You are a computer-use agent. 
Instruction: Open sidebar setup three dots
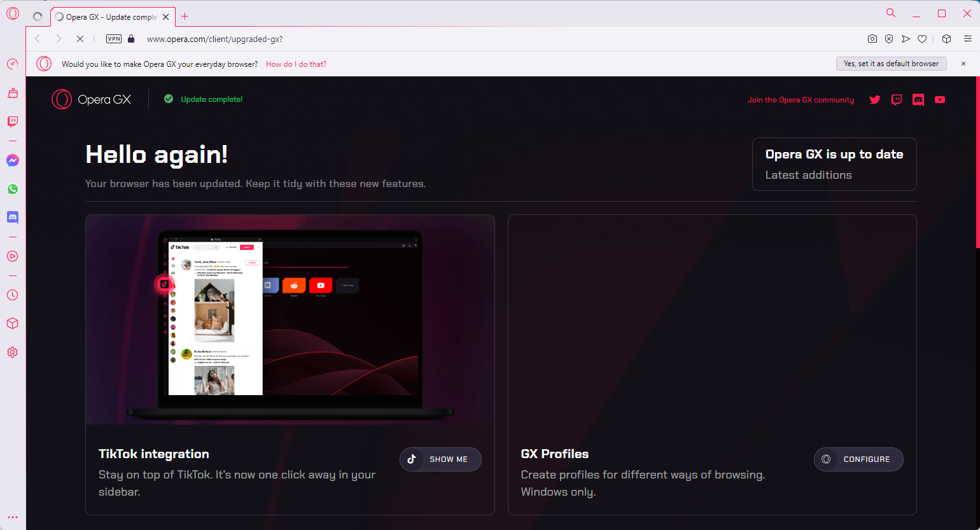[13, 517]
